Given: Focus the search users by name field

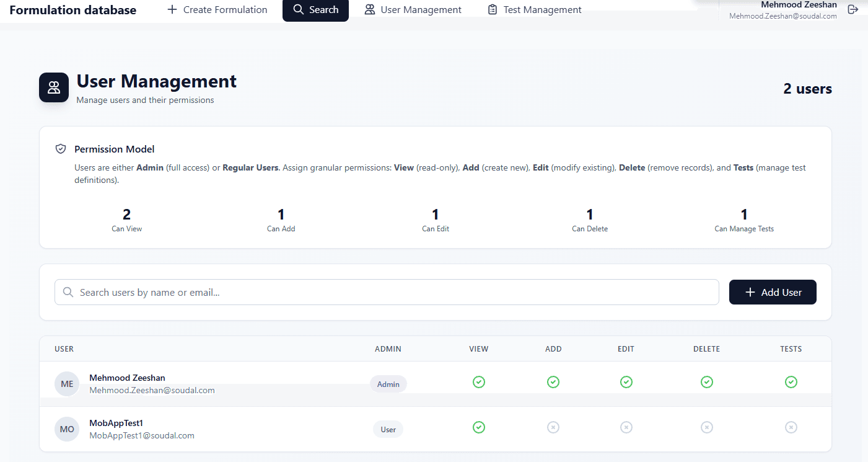Looking at the screenshot, I should (x=387, y=292).
